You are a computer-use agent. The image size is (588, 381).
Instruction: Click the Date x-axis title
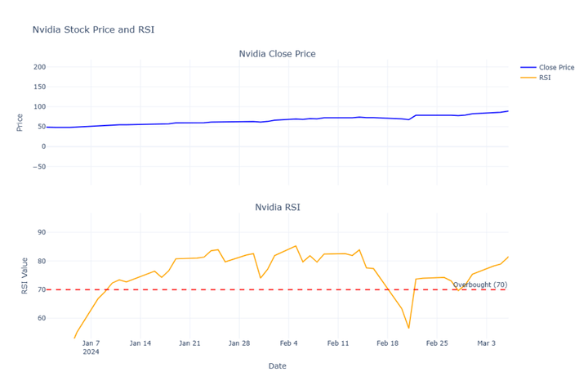pos(277,366)
